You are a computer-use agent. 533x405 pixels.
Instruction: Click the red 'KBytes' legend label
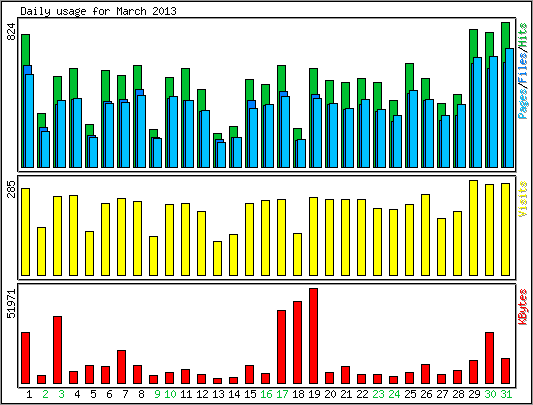click(523, 307)
